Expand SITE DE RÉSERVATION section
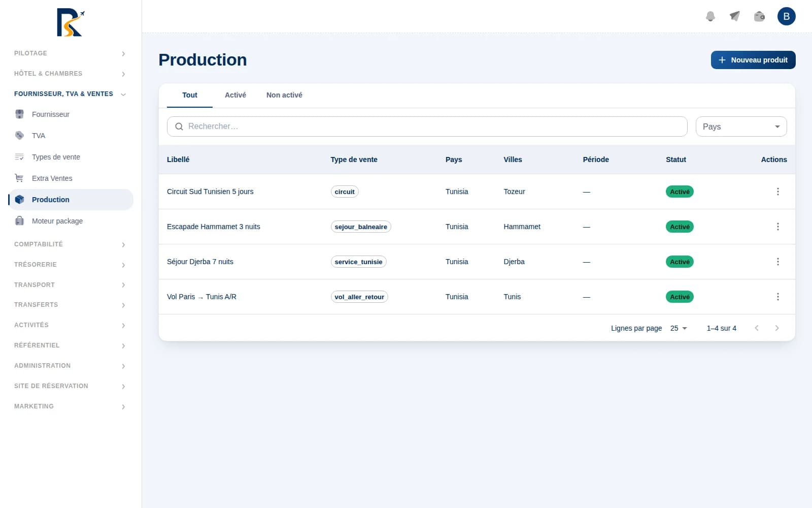The width and height of the screenshot is (812, 508). click(x=70, y=386)
